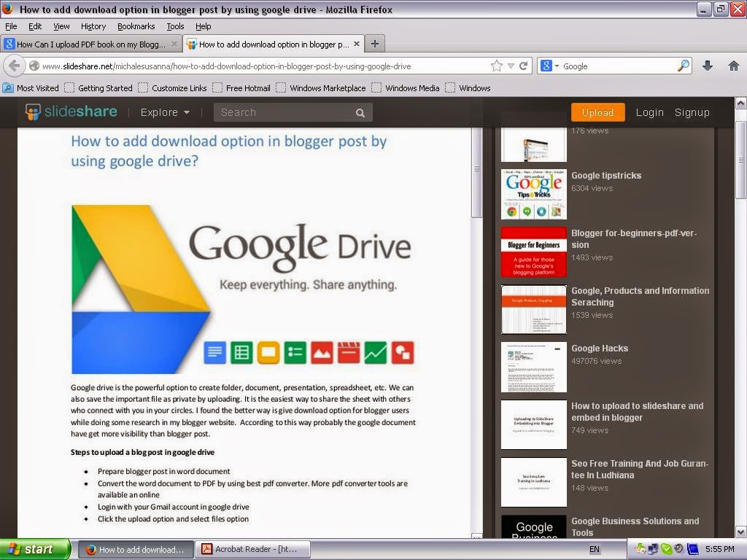Open the View menu

61,26
